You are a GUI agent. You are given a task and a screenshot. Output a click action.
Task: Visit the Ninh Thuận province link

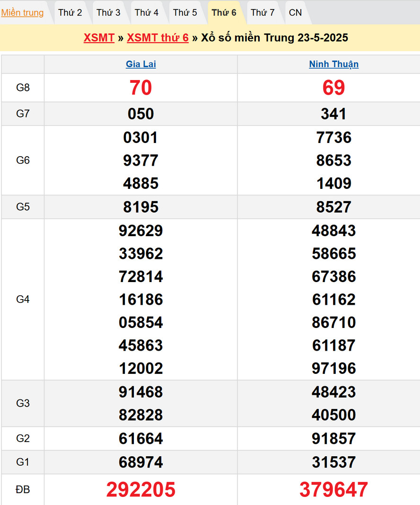click(333, 64)
